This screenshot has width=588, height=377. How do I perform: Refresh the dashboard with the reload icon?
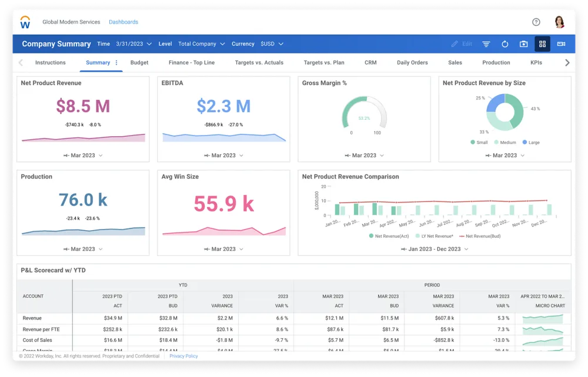click(505, 44)
